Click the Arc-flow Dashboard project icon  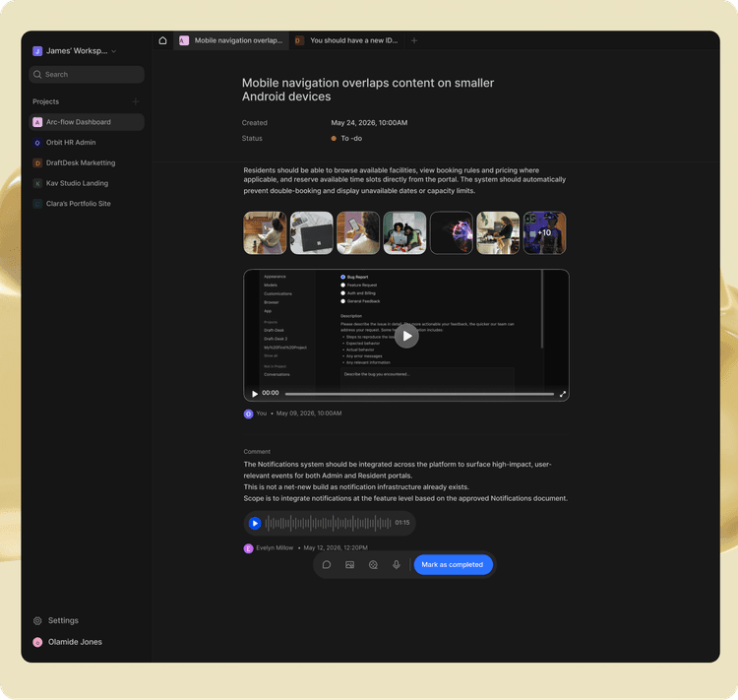[x=37, y=122]
